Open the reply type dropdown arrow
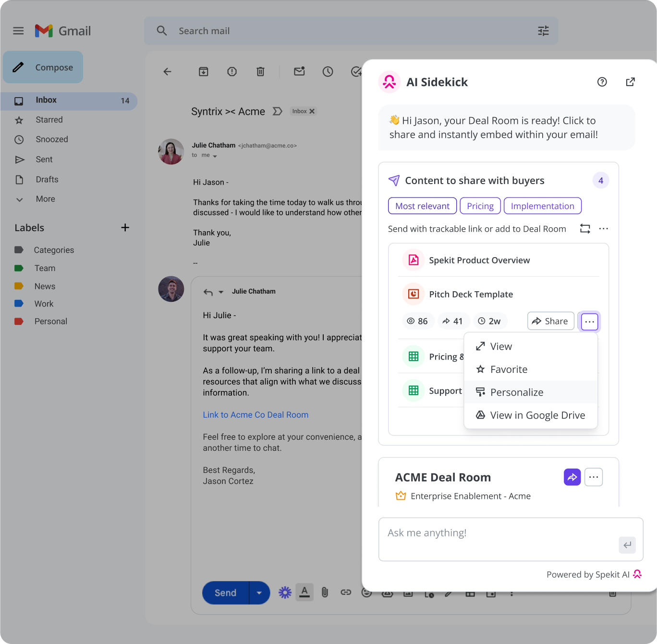657x644 pixels. tap(221, 292)
